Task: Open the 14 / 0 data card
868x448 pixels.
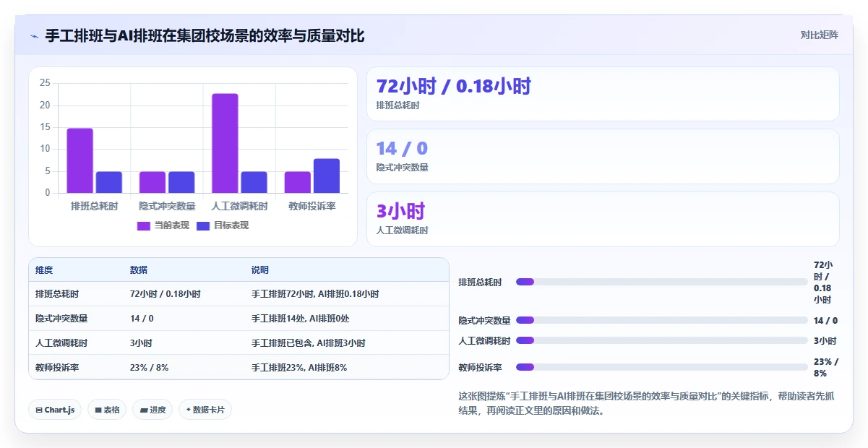Action: [603, 156]
